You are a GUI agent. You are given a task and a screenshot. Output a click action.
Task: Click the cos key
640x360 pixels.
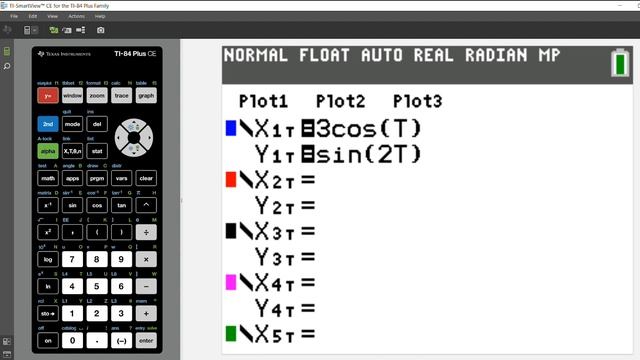tap(97, 205)
